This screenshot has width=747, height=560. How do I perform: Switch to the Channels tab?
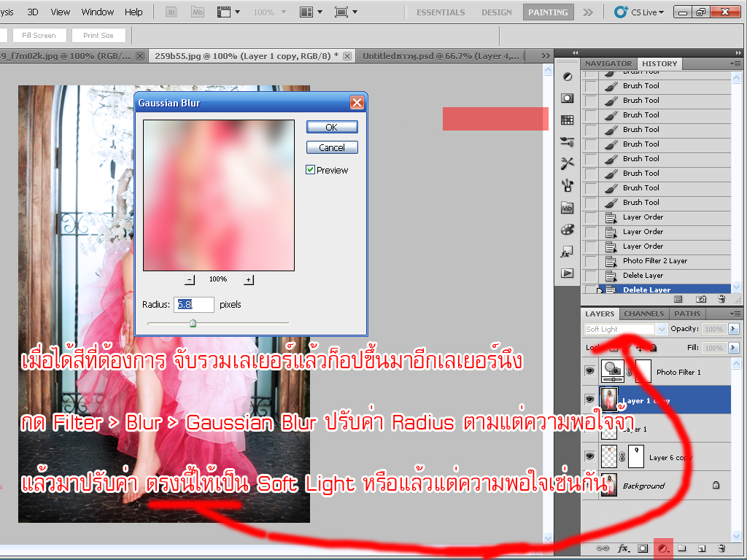point(644,314)
